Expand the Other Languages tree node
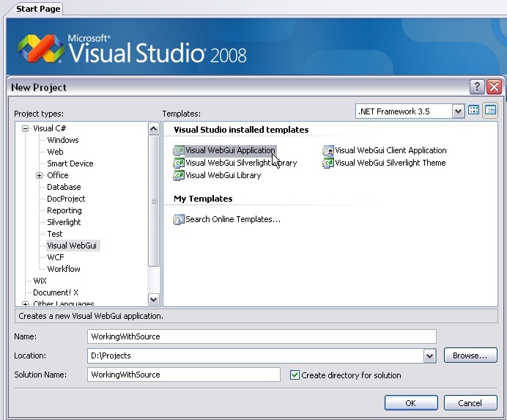507x420 pixels. point(25,304)
